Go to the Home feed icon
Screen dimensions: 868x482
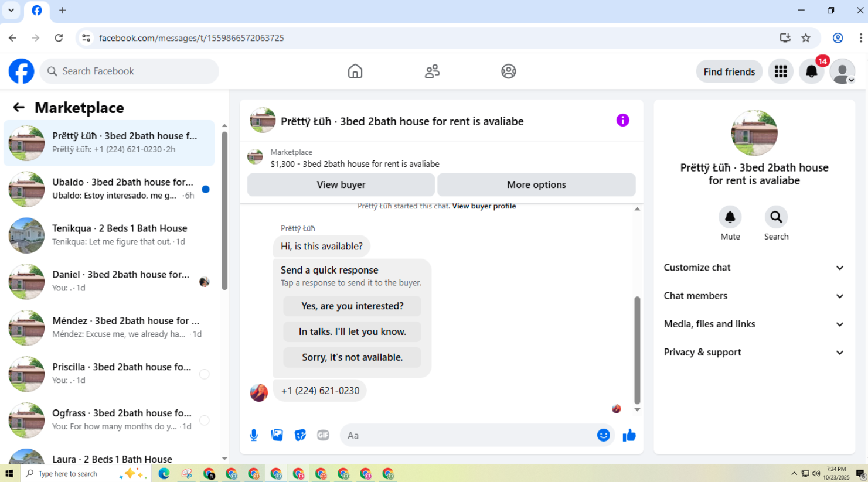coord(355,71)
